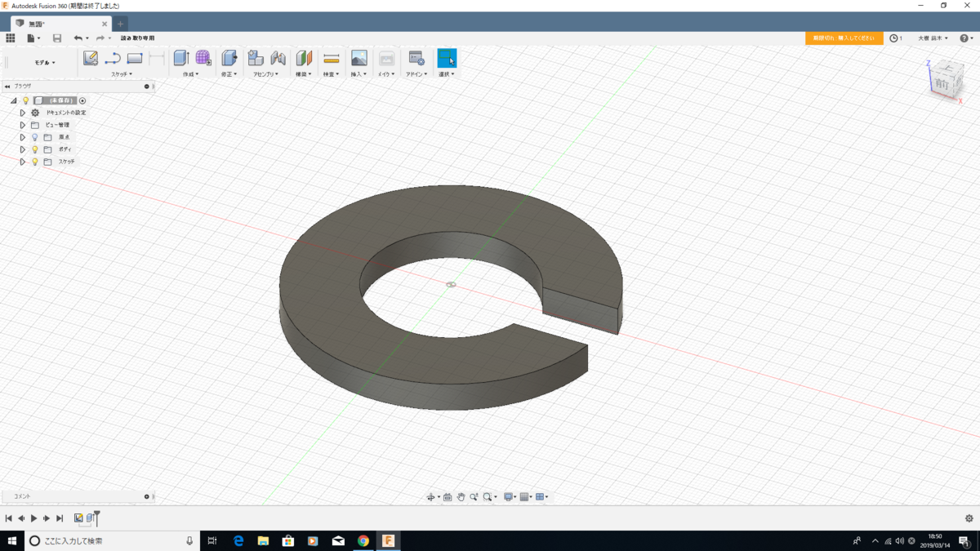The height and width of the screenshot is (551, 980).
Task: Undo the last action
Action: (78, 38)
